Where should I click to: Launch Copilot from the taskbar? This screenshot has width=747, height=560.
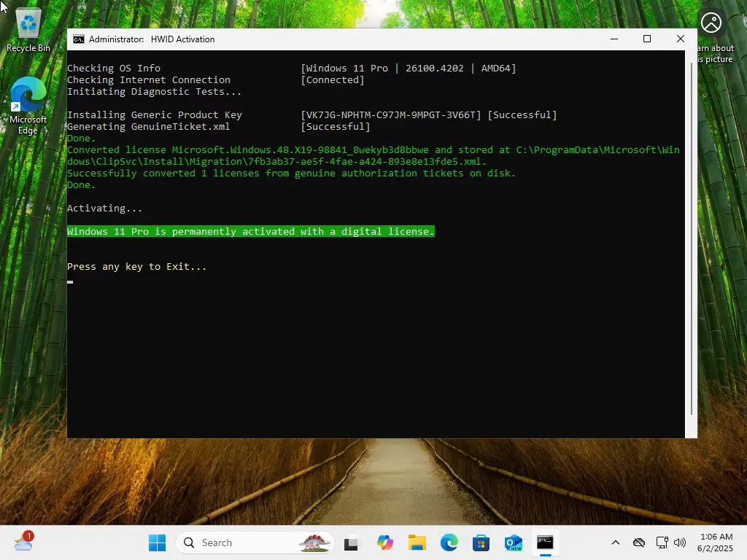[x=385, y=542]
